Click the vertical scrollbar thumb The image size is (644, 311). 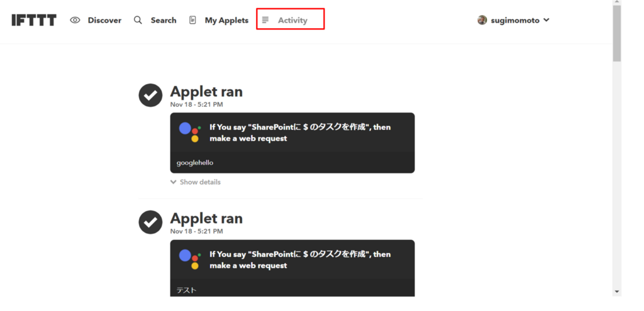click(x=617, y=33)
